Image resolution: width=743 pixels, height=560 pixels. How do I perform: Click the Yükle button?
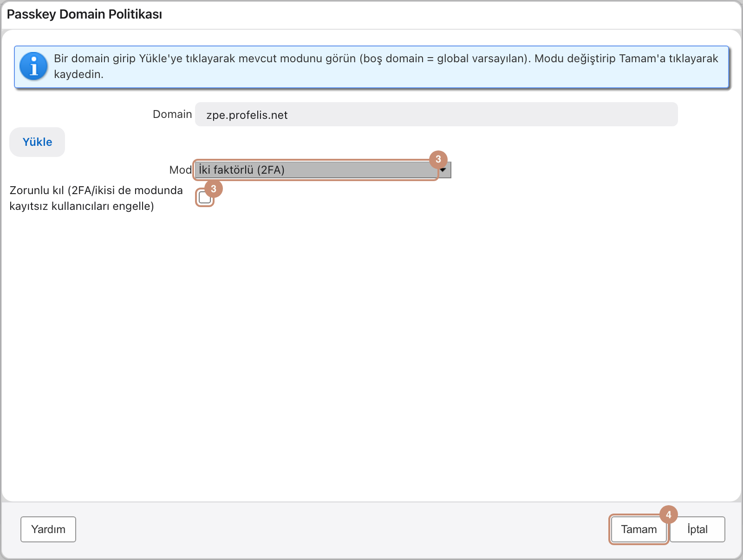pyautogui.click(x=37, y=142)
